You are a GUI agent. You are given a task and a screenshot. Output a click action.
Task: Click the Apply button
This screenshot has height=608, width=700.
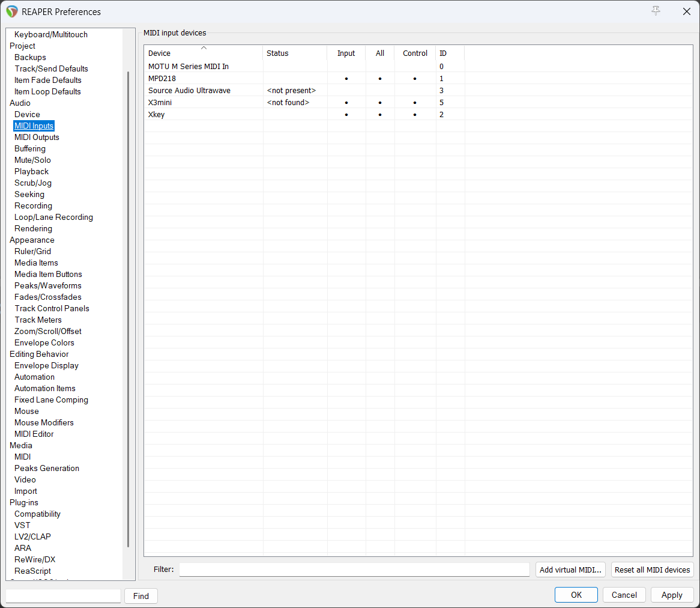[x=672, y=595]
